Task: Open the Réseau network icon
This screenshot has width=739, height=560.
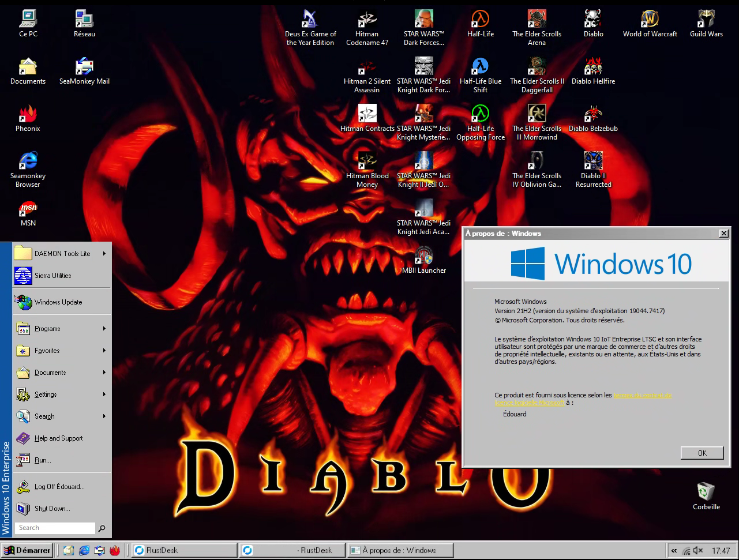Action: pyautogui.click(x=84, y=24)
